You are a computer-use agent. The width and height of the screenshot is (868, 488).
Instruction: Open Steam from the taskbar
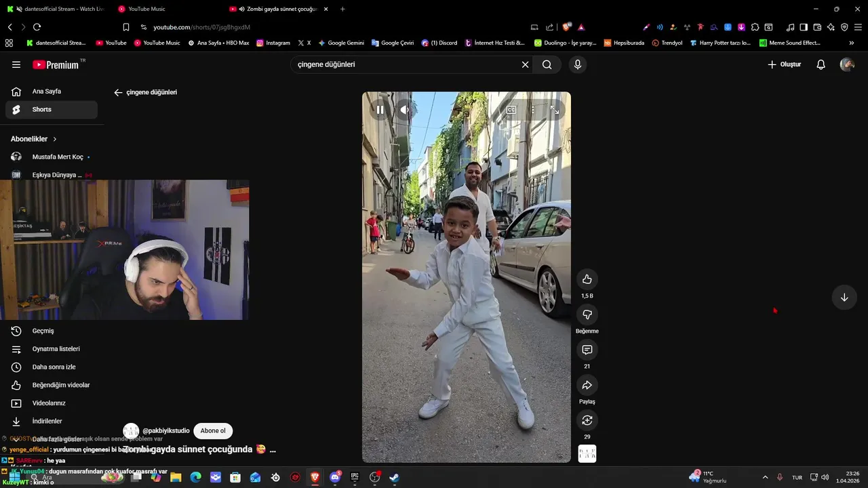click(394, 477)
